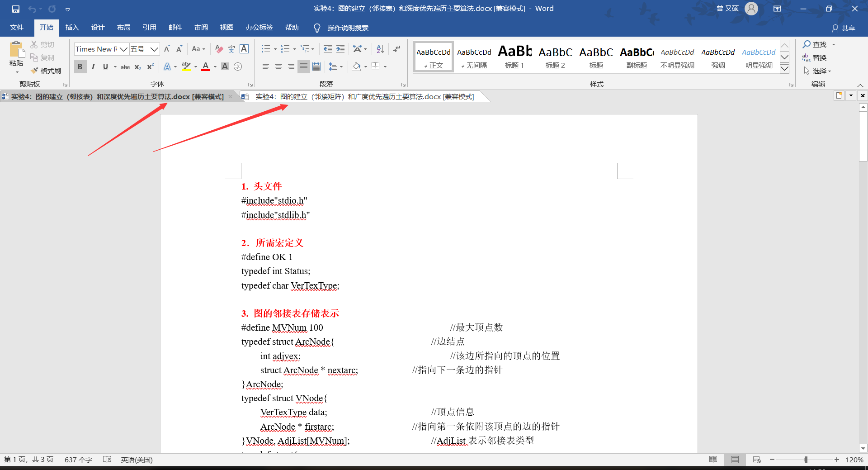Click the phonetic guide (wén) icon

coord(231,49)
